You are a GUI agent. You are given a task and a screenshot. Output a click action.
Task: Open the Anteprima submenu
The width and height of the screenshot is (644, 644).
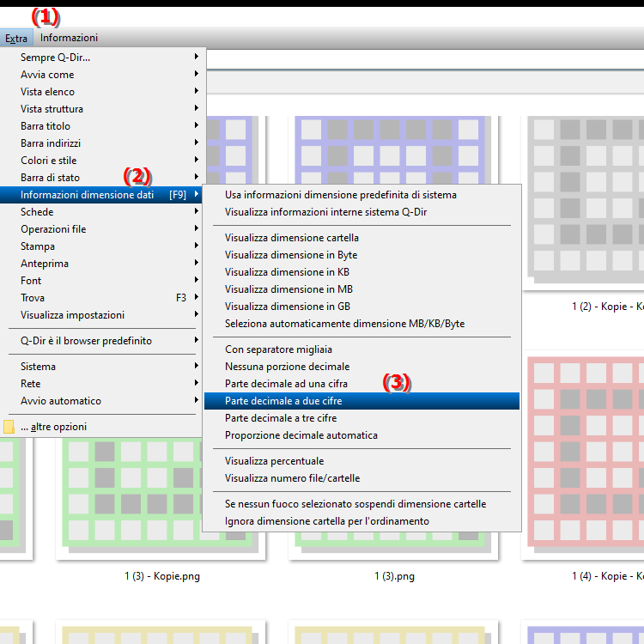(x=101, y=264)
